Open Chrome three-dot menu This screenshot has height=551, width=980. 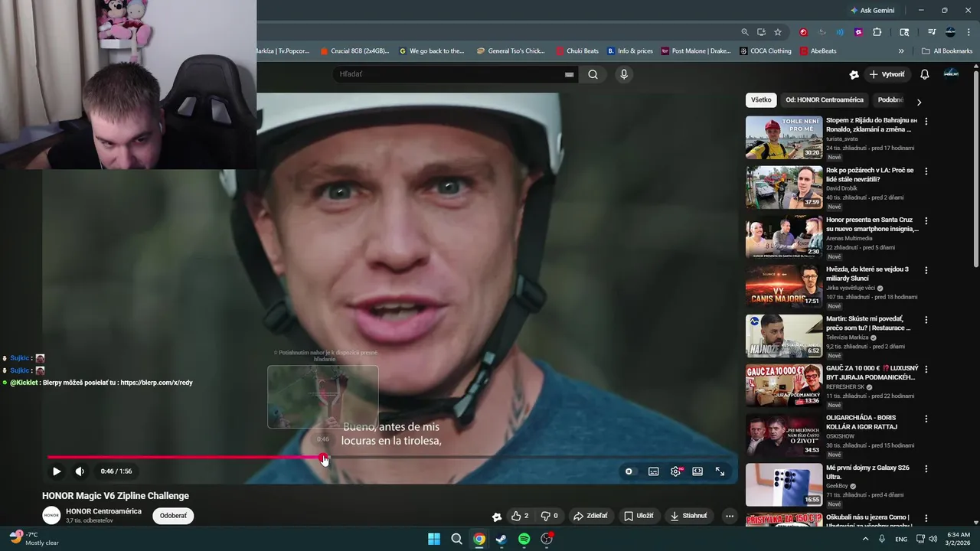click(968, 32)
